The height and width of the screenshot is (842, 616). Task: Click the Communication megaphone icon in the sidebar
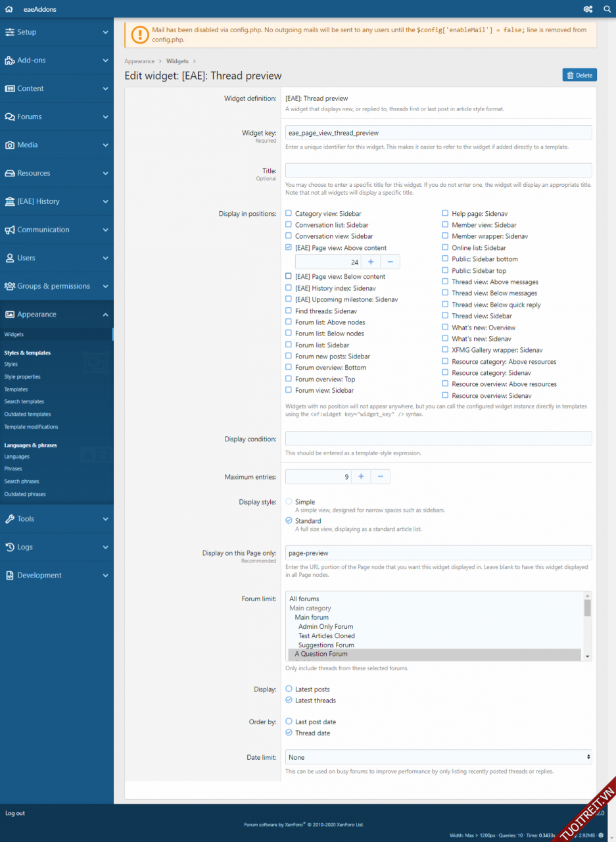pyautogui.click(x=10, y=230)
